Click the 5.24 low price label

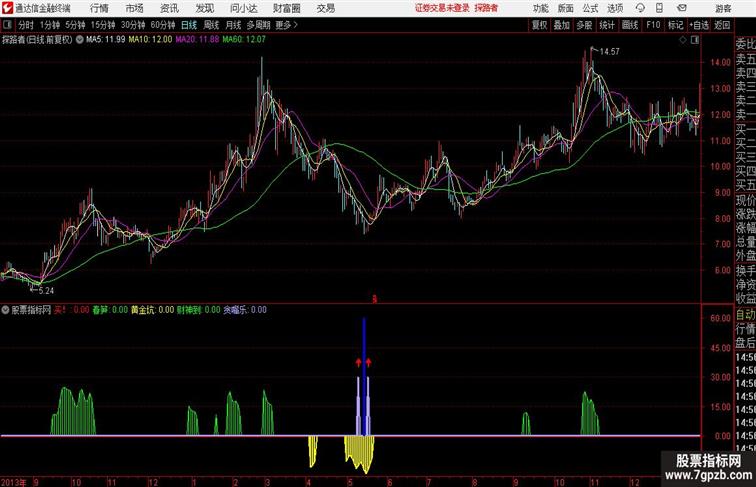[46, 290]
